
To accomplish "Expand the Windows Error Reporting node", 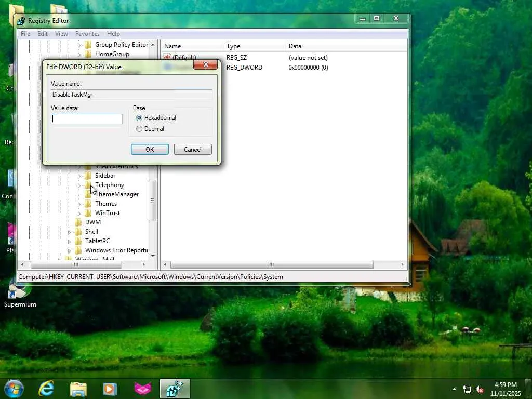I will point(69,250).
